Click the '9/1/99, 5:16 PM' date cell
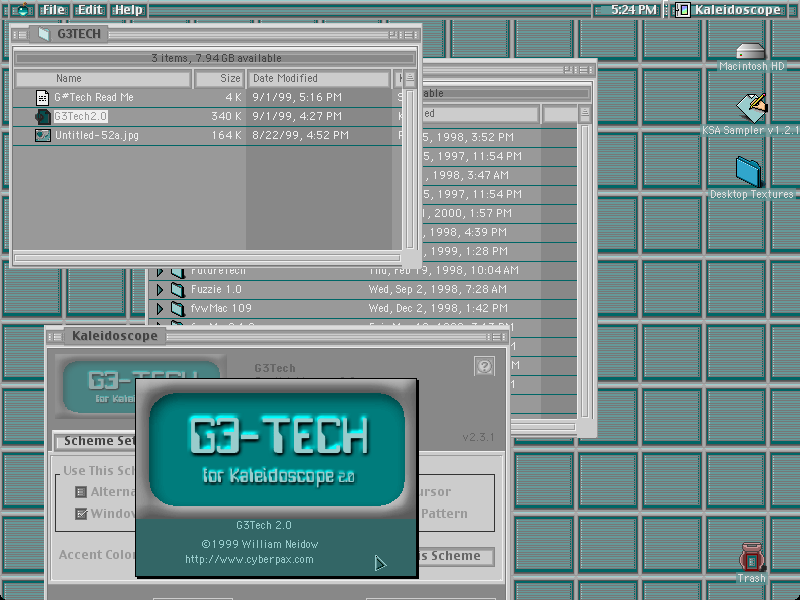This screenshot has height=600, width=800. 297,97
